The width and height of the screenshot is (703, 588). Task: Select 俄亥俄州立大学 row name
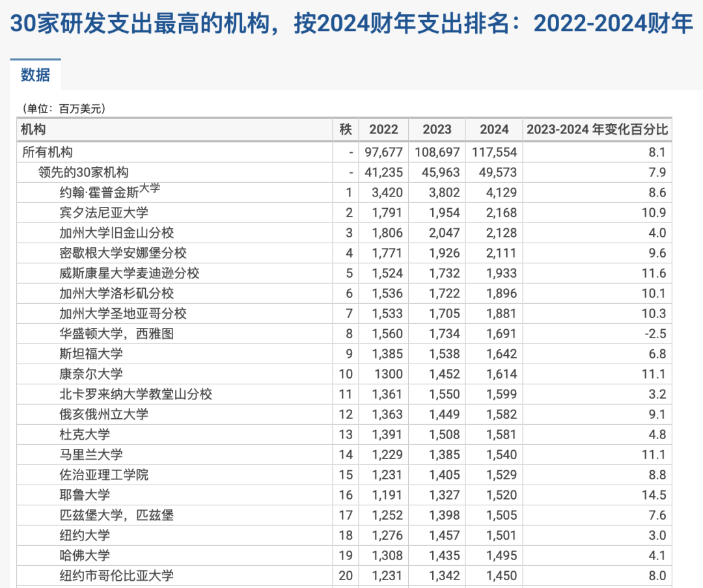[x=103, y=414]
